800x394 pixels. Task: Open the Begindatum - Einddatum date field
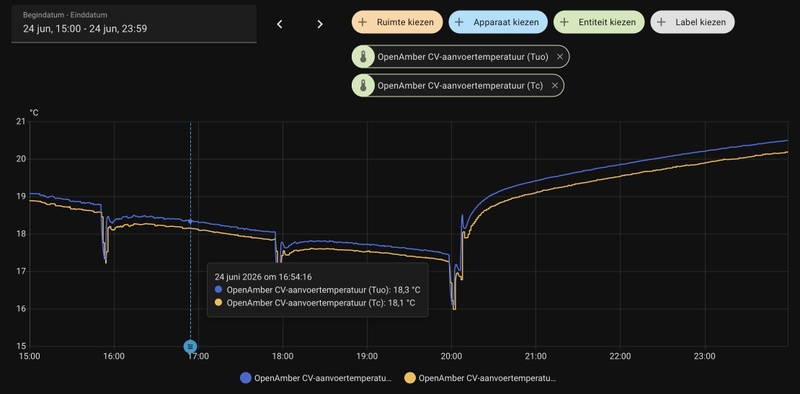pos(134,24)
